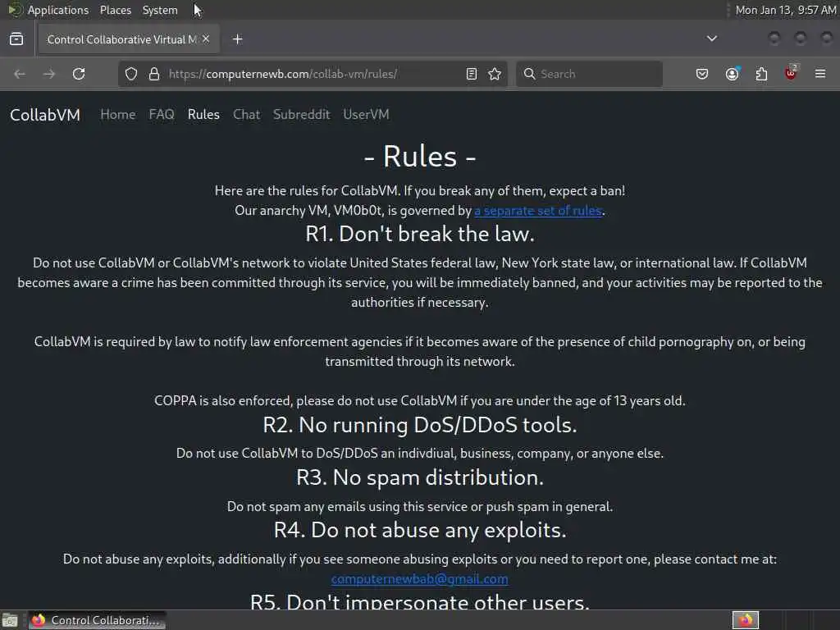The height and width of the screenshot is (630, 840).
Task: Go to the Home nav link
Action: [x=118, y=115]
